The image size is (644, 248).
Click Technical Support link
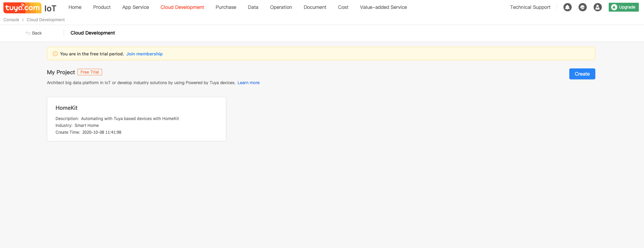pyautogui.click(x=530, y=7)
